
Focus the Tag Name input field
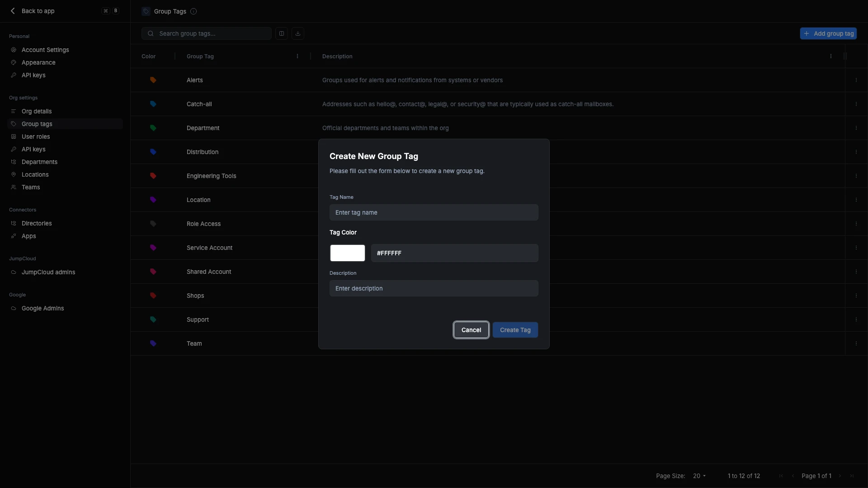pyautogui.click(x=434, y=212)
